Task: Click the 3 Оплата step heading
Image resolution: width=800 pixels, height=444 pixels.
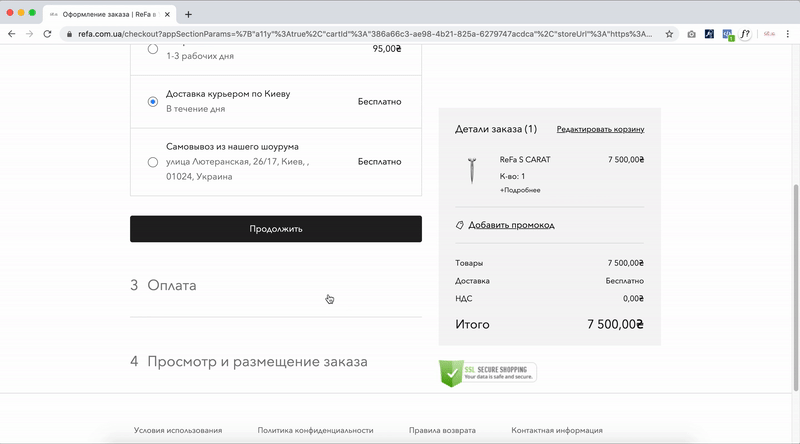Action: click(x=163, y=285)
